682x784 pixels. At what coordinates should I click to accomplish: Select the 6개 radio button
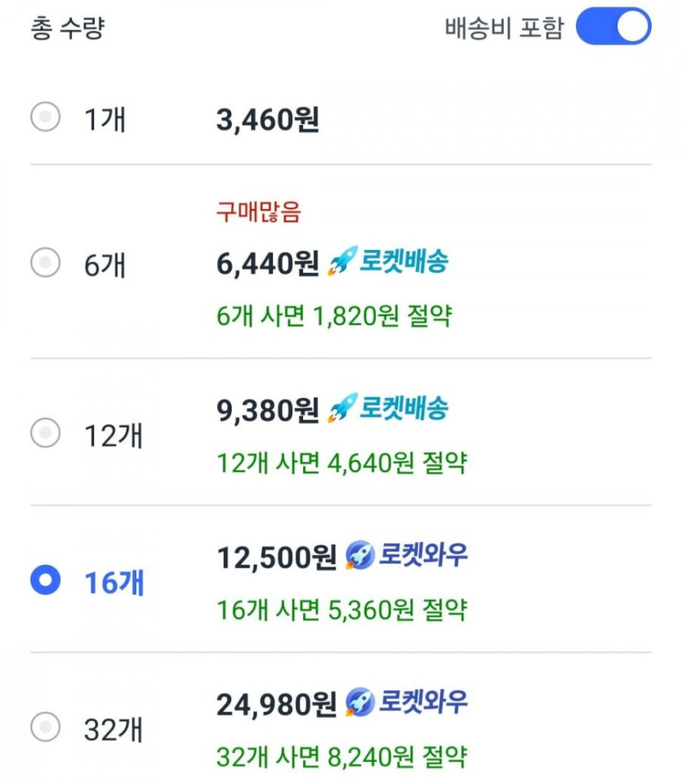click(x=45, y=263)
